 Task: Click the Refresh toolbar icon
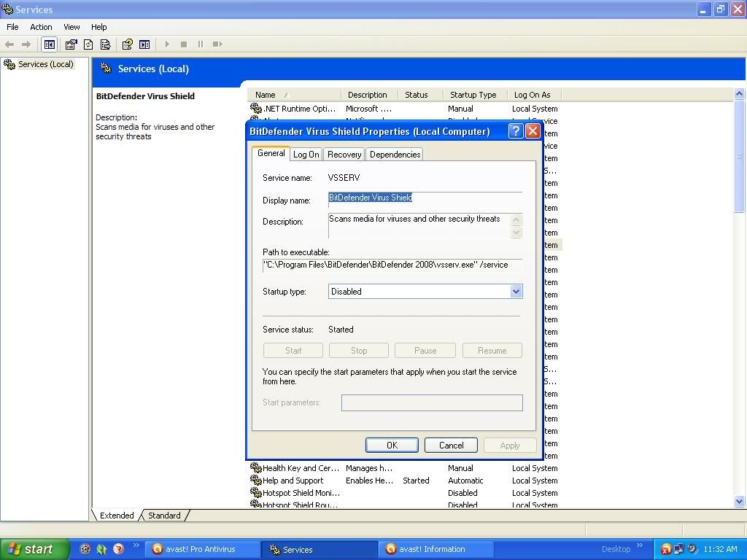[88, 44]
